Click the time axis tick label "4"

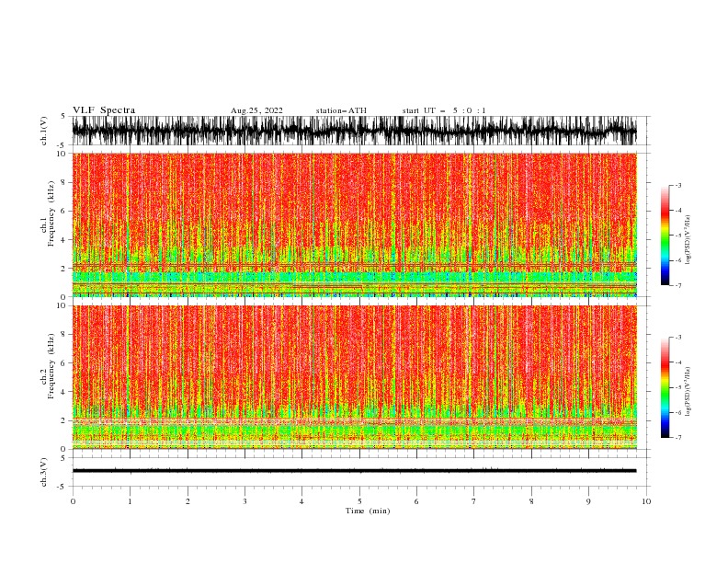[x=301, y=501]
